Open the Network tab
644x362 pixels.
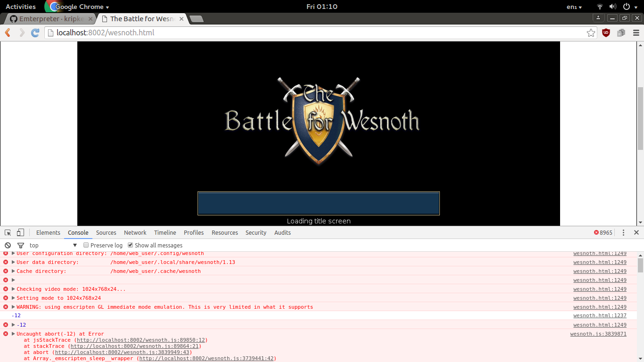135,232
